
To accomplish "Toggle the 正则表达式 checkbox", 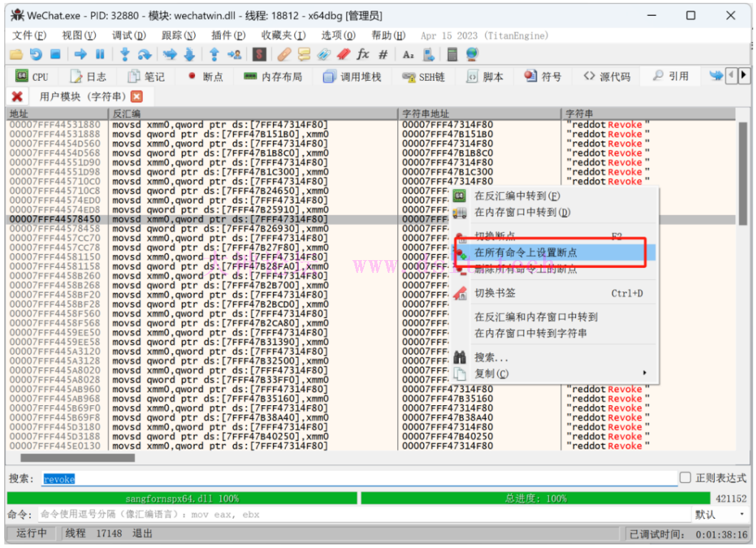I will click(x=685, y=478).
